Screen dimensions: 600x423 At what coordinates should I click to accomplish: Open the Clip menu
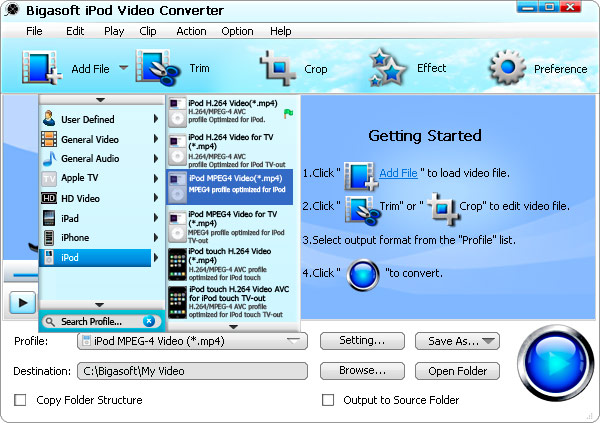click(x=148, y=31)
